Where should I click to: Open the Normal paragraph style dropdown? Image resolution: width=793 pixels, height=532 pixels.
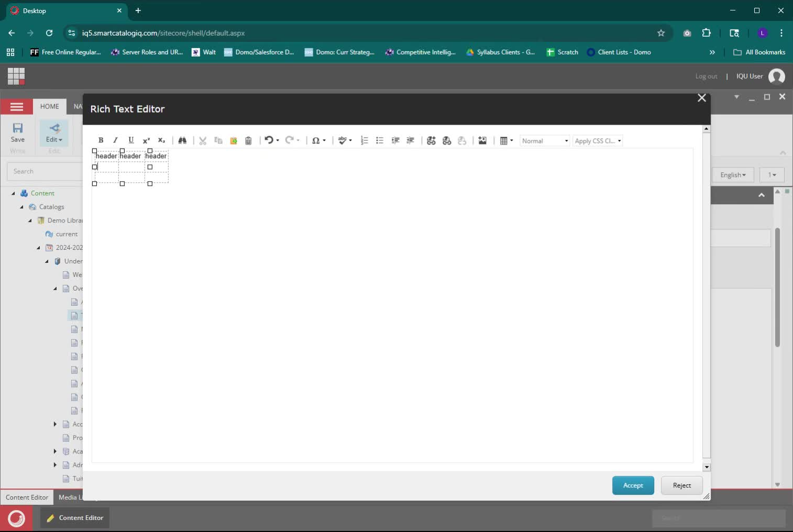click(545, 141)
